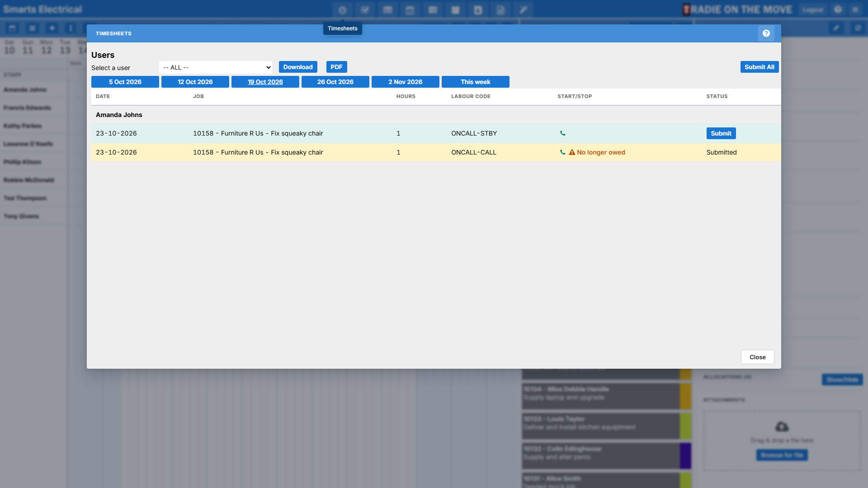Click the Show/Hide button in background allocations
Viewport: 868px width, 488px height.
tap(842, 380)
